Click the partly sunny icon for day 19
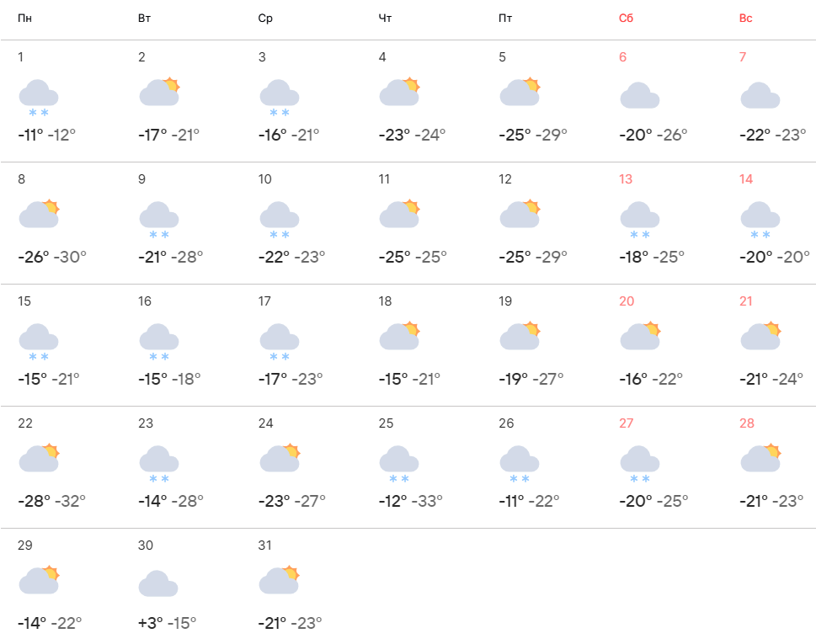 click(520, 336)
